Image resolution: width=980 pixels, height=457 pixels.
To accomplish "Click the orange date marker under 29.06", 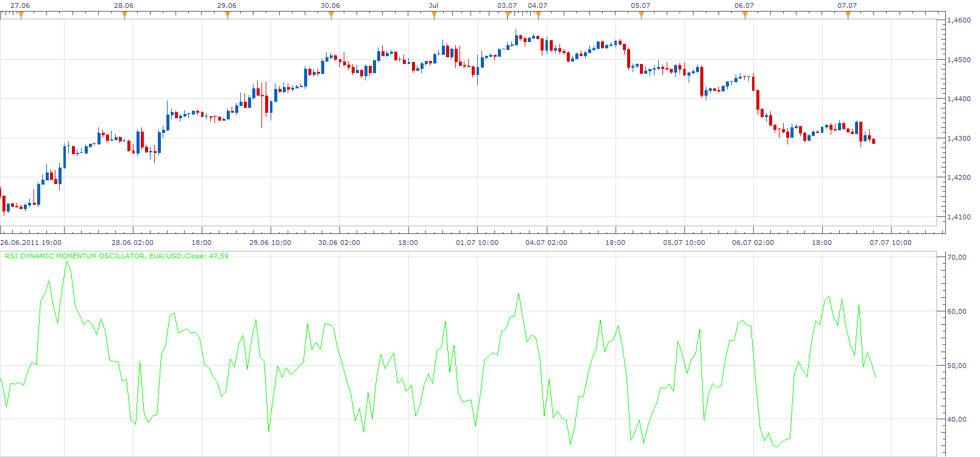I will click(227, 15).
